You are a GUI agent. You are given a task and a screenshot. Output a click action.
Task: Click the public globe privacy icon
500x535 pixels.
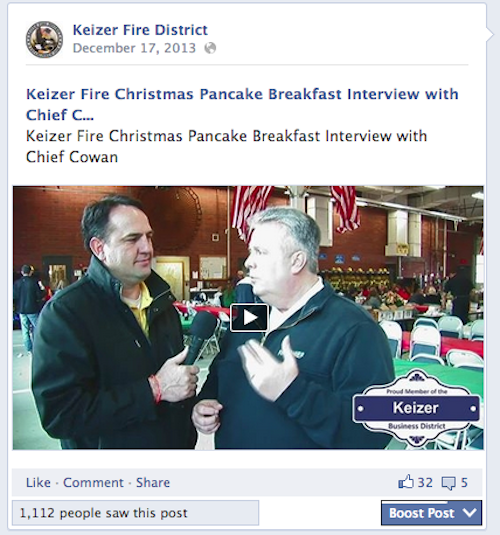pyautogui.click(x=210, y=48)
